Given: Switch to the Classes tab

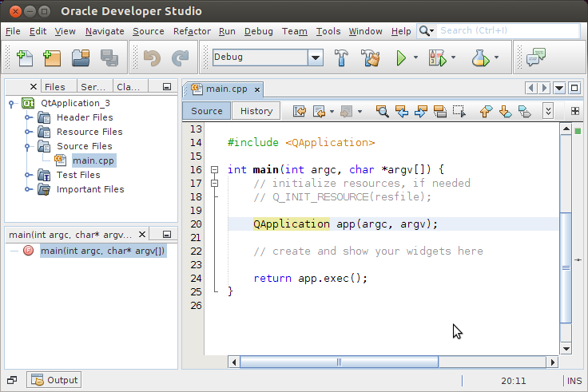Looking at the screenshot, I should (129, 87).
